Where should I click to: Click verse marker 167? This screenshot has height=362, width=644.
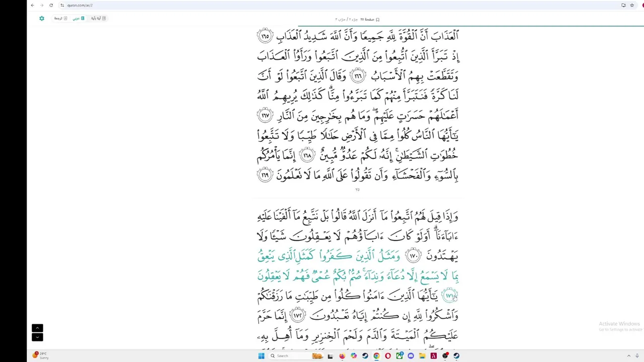click(x=265, y=116)
